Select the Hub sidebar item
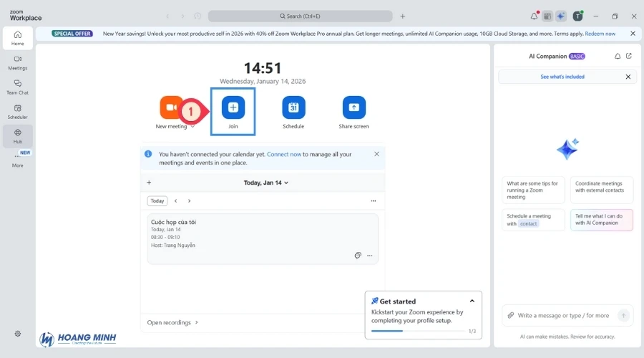 17,136
